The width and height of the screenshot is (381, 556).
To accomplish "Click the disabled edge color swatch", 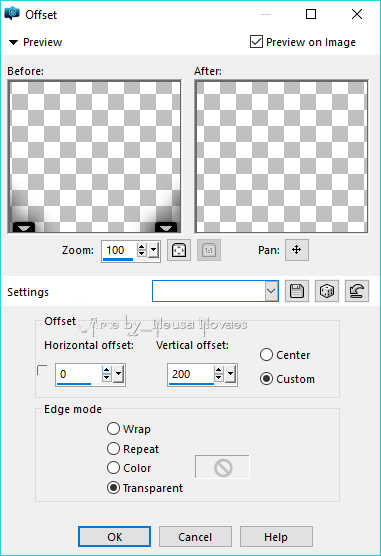I will pos(222,467).
